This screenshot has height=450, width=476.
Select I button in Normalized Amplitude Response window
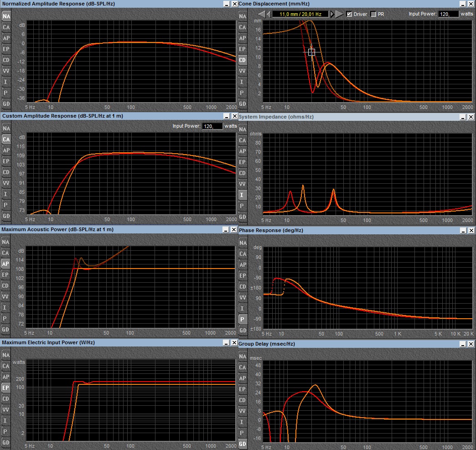point(6,82)
